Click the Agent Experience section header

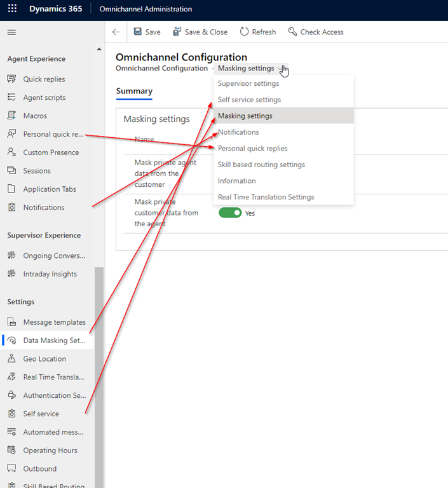pos(36,59)
